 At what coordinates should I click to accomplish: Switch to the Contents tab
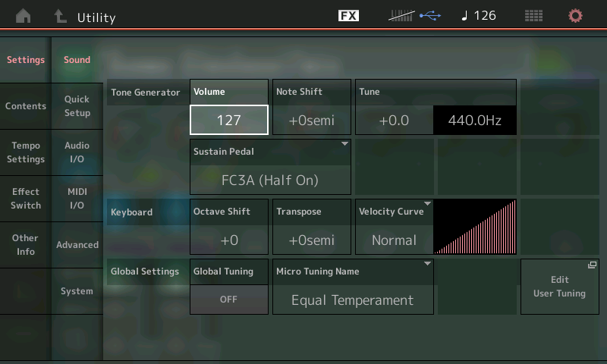pos(26,106)
